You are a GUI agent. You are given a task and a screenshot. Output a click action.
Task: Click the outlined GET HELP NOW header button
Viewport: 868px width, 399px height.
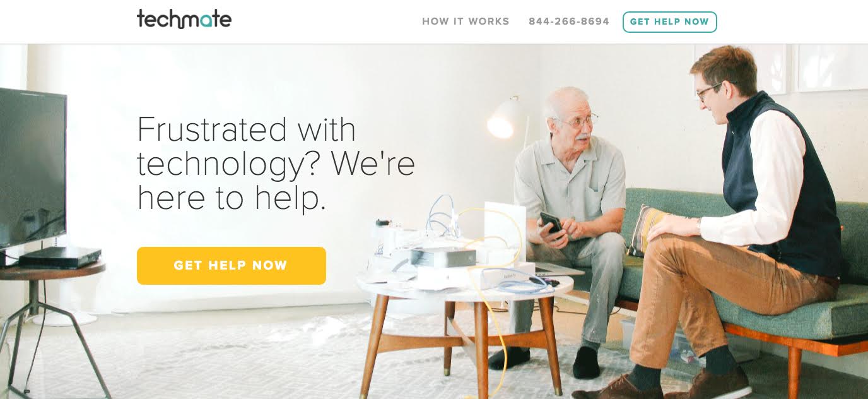(x=669, y=21)
